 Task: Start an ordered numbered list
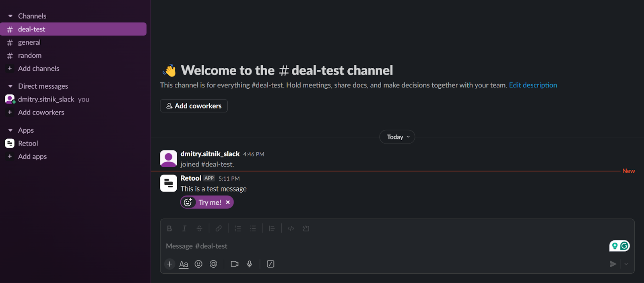[x=238, y=229]
